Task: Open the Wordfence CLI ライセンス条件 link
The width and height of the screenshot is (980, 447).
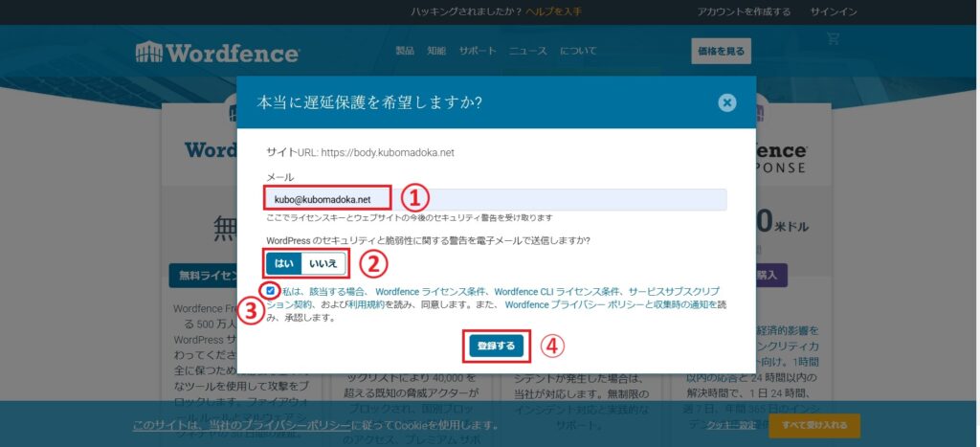Action: 558,291
